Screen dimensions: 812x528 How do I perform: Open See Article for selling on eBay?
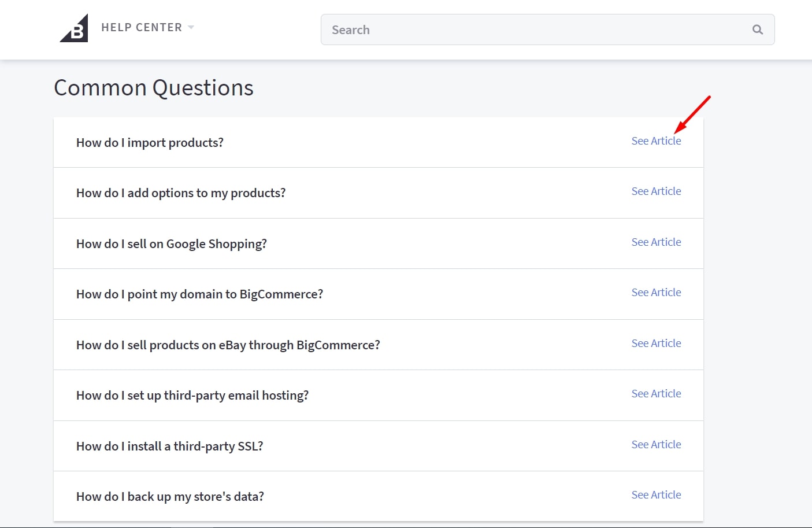coord(656,344)
